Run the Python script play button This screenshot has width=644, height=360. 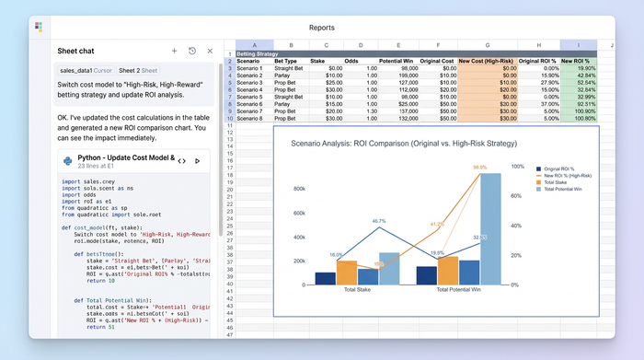click(197, 161)
